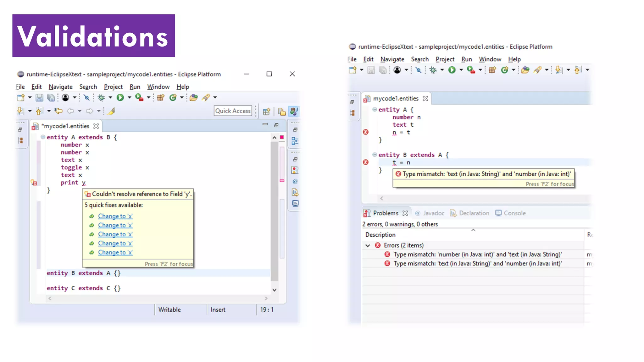Click error marker beside 't = n' line
This screenshot has height=362, width=644.
click(x=366, y=162)
